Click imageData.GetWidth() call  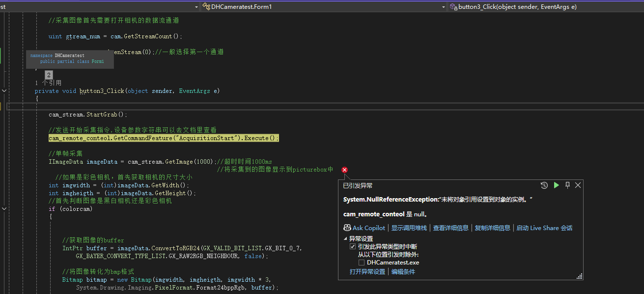click(151, 185)
